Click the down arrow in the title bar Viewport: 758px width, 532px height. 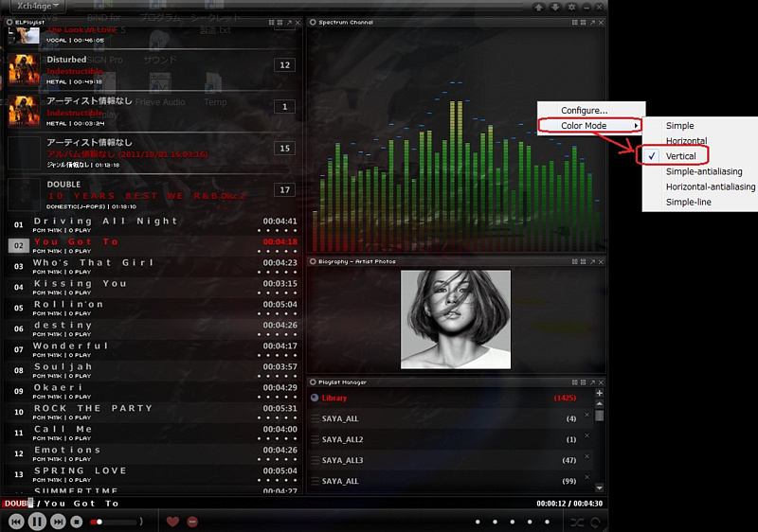(x=555, y=7)
